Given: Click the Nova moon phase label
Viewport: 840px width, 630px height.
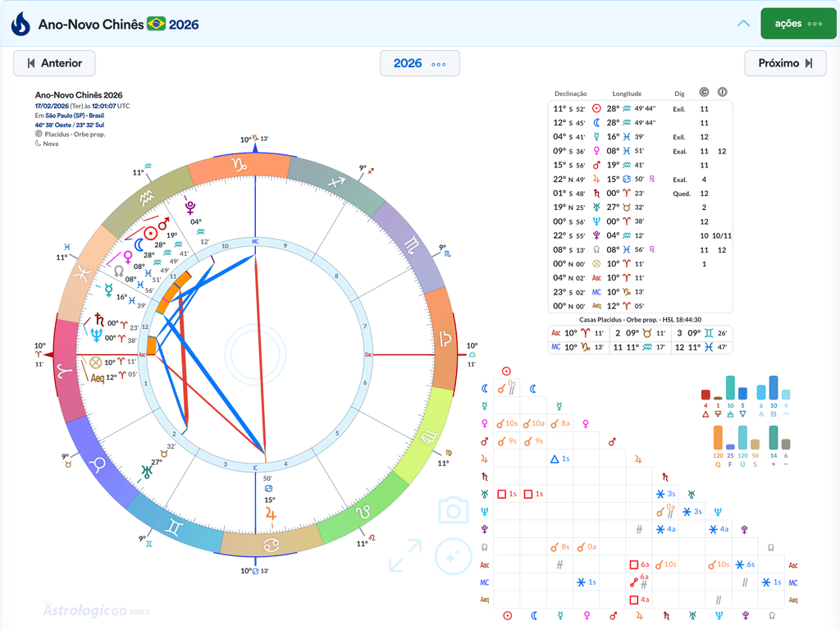Looking at the screenshot, I should [51, 144].
